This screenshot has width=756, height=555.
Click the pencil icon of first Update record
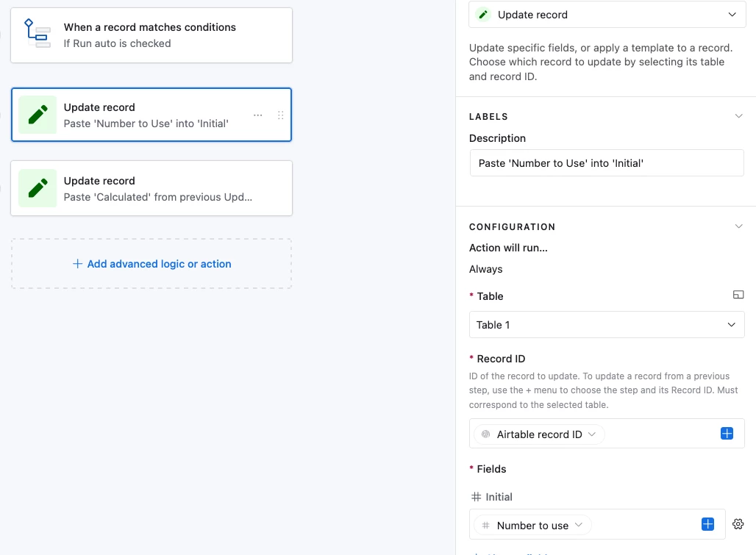(38, 115)
